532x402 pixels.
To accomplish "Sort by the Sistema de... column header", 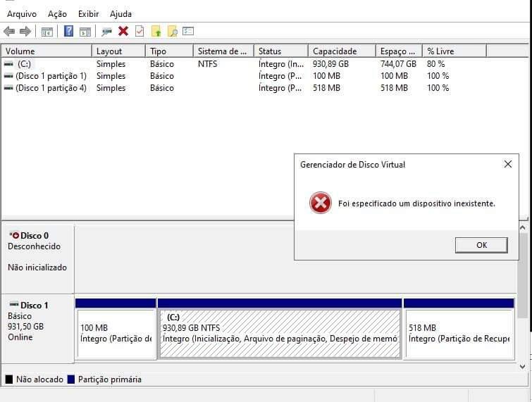I will tap(224, 51).
